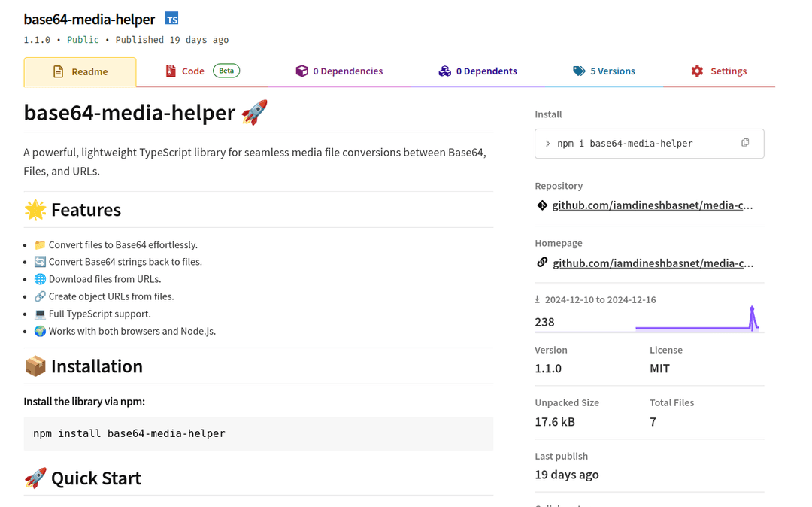
Task: Click the base64-media-helper package title
Action: [89, 19]
